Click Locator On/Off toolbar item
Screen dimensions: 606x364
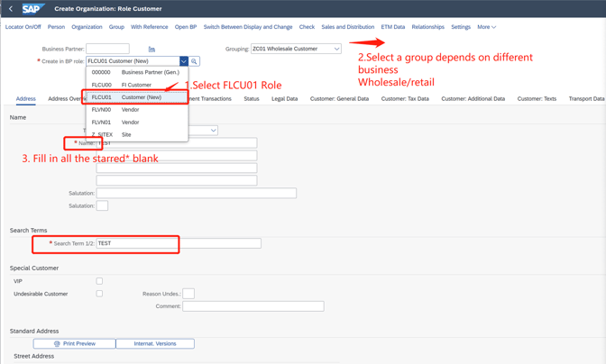(23, 27)
